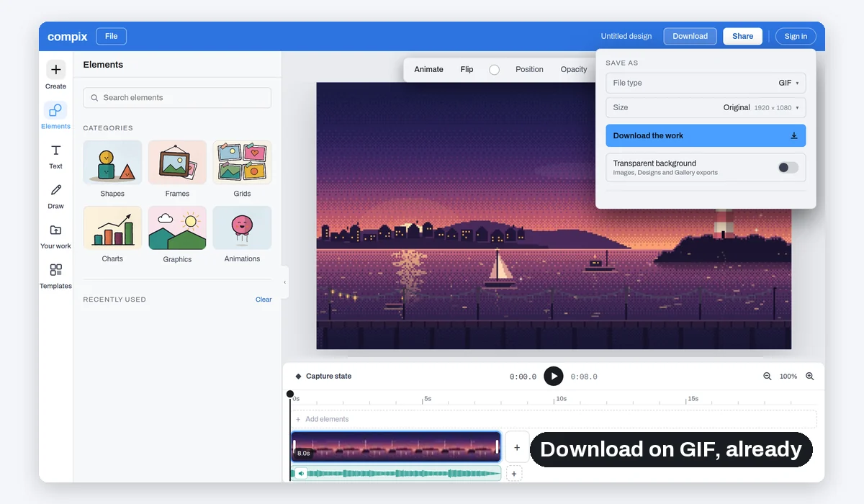The image size is (864, 504).
Task: Open the Size Original dropdown
Action: pyautogui.click(x=706, y=107)
